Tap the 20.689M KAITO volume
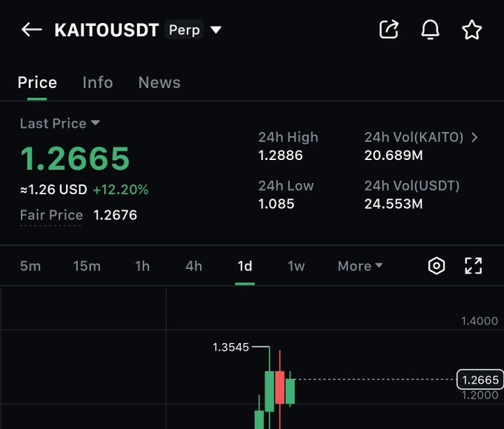Image resolution: width=504 pixels, height=429 pixels. (x=394, y=156)
